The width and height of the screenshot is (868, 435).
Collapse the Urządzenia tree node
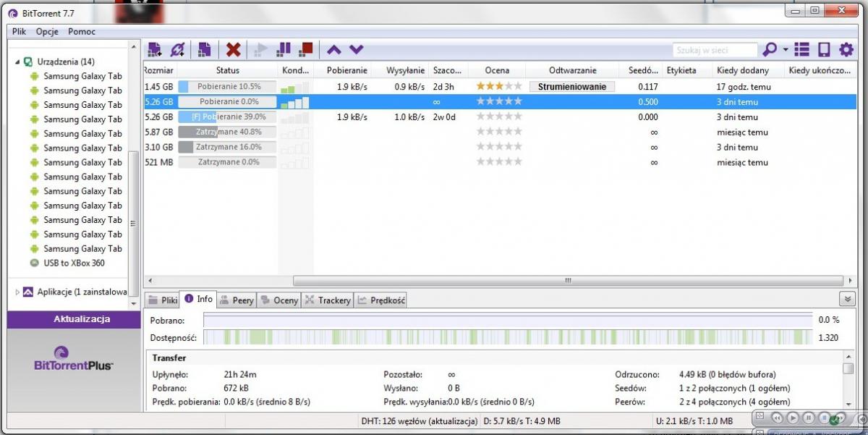[17, 62]
